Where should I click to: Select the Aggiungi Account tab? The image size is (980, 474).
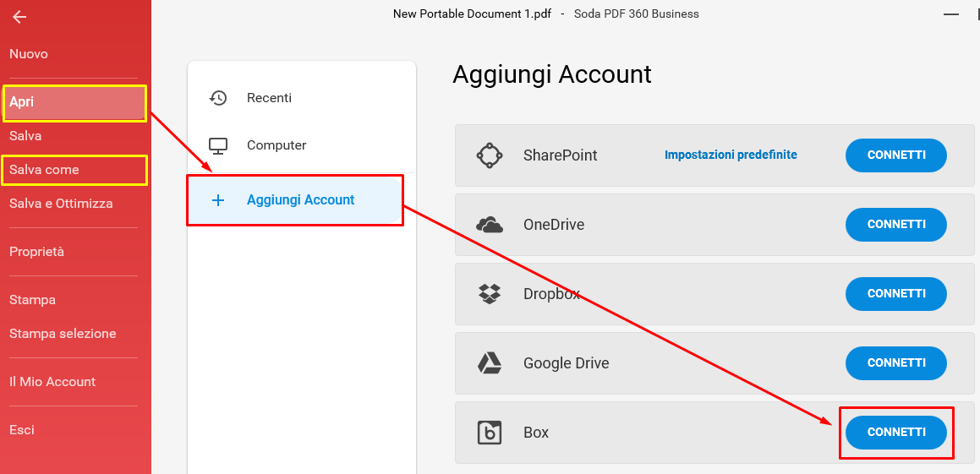(x=296, y=200)
